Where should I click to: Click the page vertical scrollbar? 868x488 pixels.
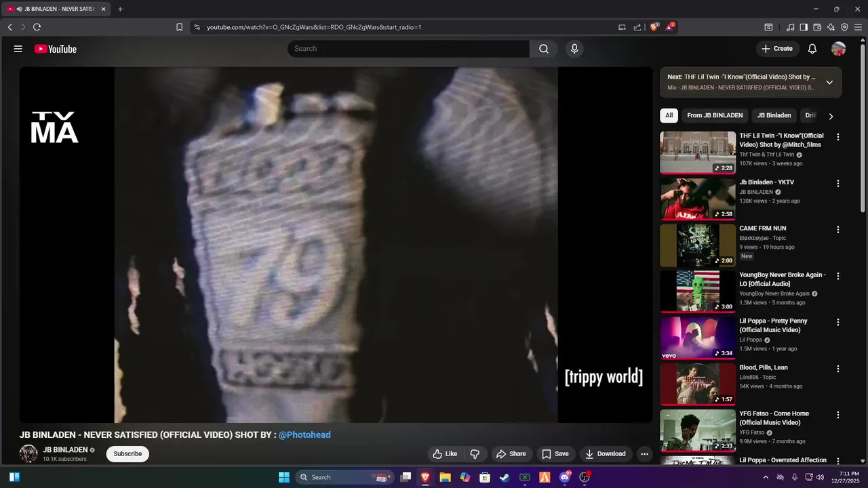coord(863,129)
